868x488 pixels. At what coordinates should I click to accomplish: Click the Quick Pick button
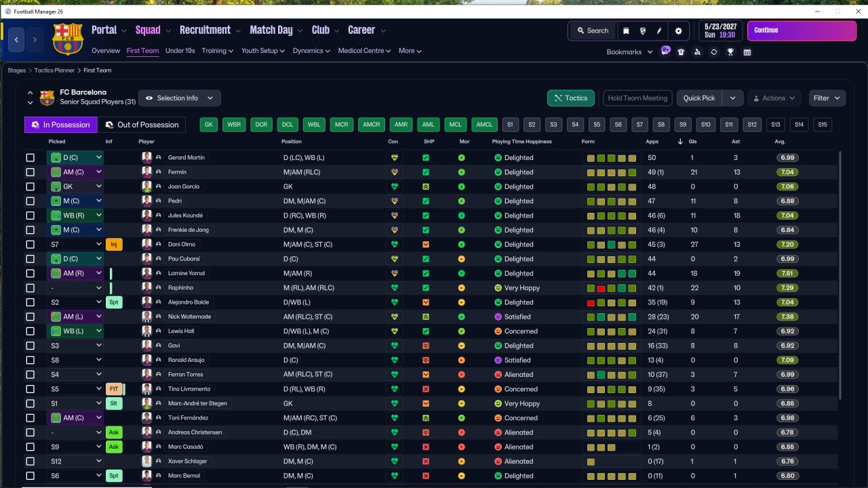(699, 98)
